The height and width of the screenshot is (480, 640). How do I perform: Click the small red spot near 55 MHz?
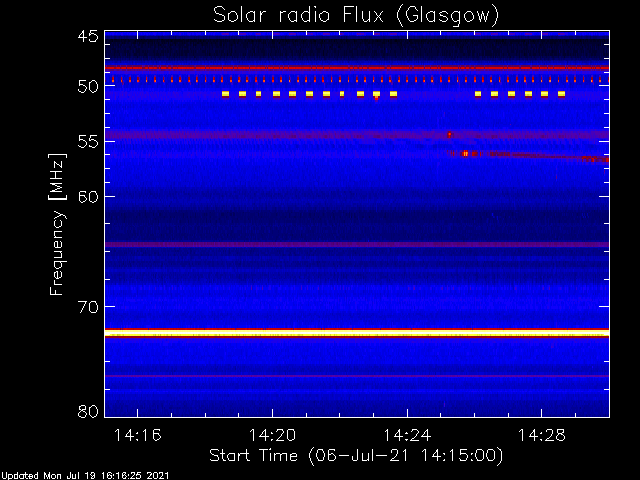click(x=449, y=134)
